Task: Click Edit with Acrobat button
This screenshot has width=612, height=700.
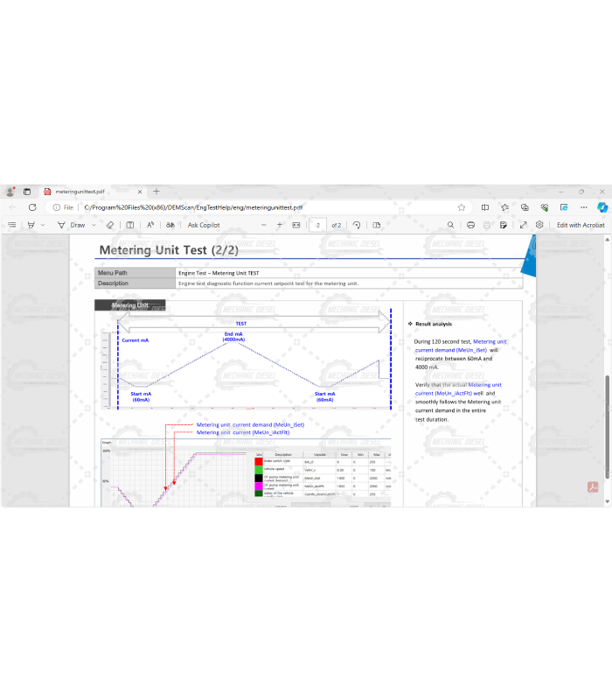Action: [x=581, y=225]
